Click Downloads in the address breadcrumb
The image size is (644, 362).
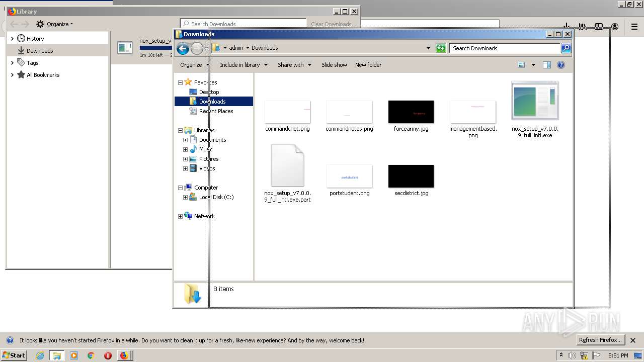(x=265, y=48)
